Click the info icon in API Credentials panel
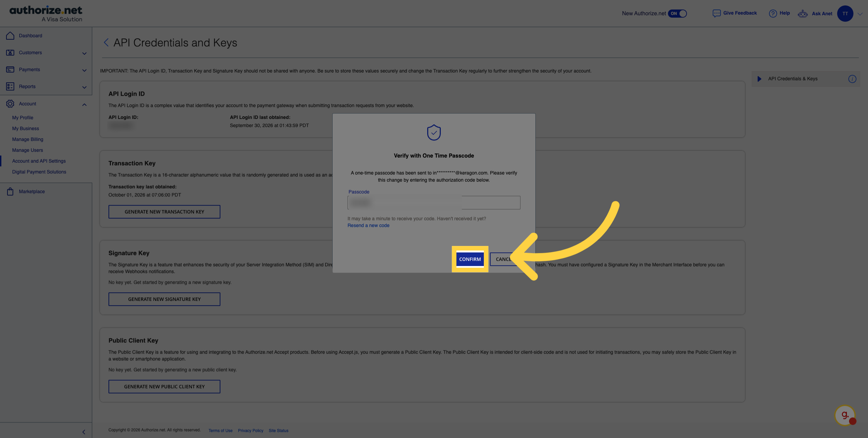This screenshot has height=438, width=868. [852, 79]
